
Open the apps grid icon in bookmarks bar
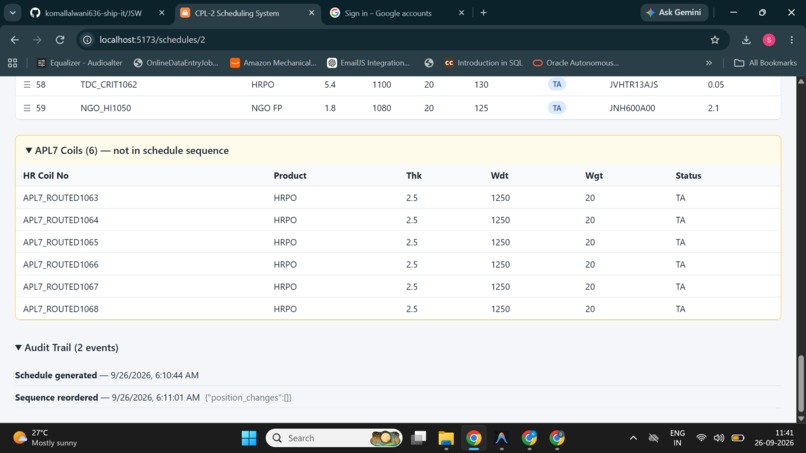coord(13,63)
